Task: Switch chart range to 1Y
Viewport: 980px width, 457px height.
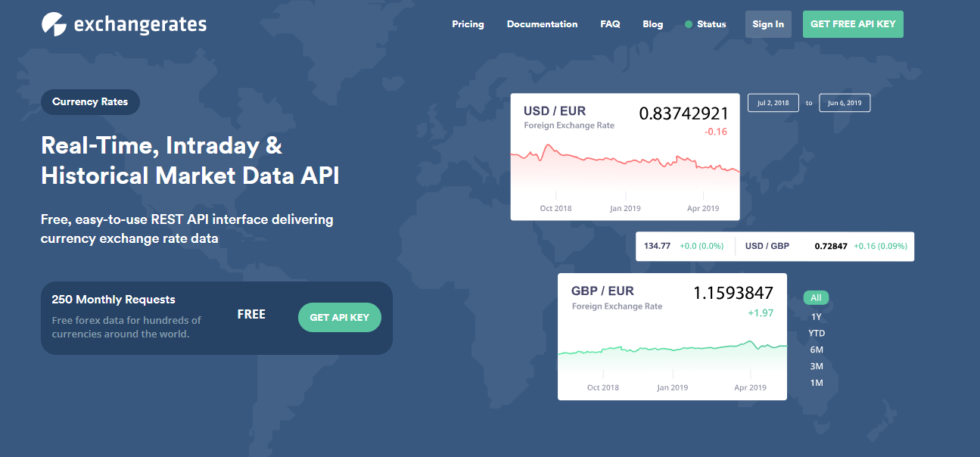Action: point(816,317)
